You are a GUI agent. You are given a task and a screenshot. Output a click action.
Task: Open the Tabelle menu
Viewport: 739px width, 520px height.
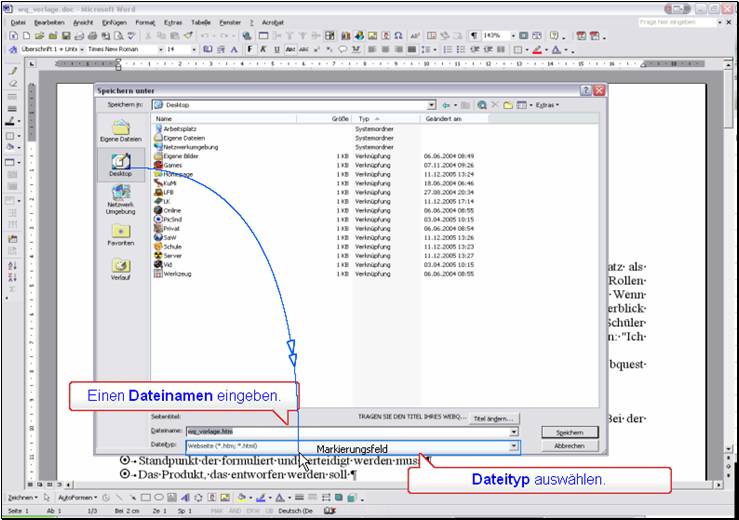coord(201,21)
